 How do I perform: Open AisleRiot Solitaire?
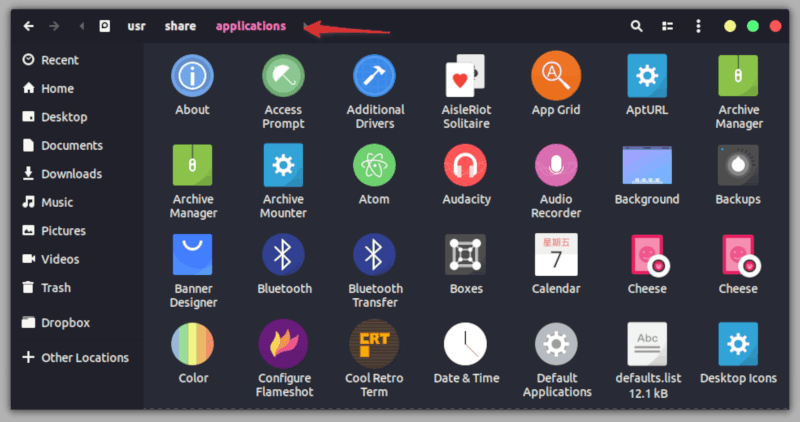[x=466, y=76]
